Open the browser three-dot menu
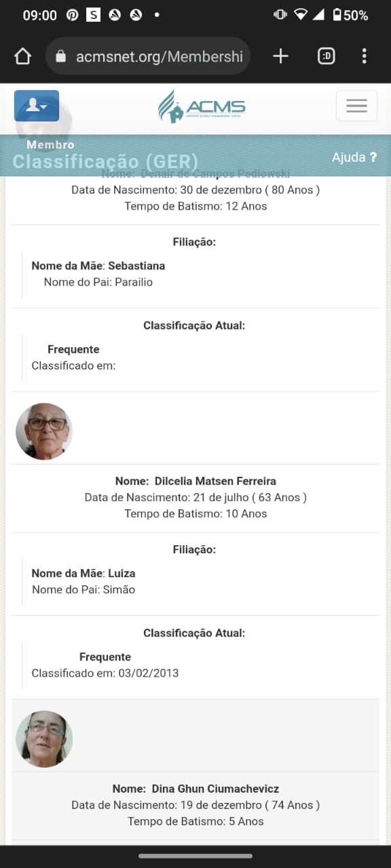391x868 pixels. pos(365,56)
